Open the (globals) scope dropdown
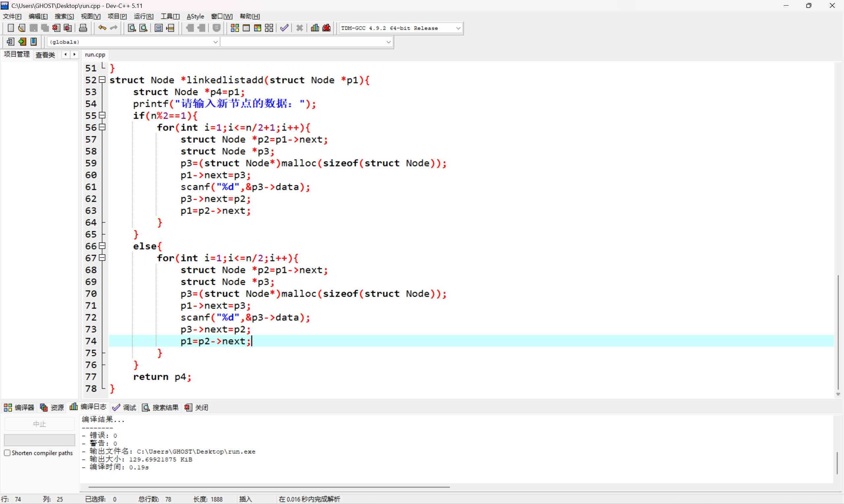844x504 pixels. (x=215, y=42)
